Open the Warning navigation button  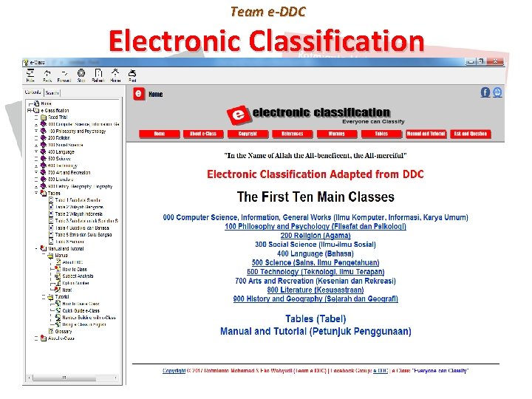(337, 134)
